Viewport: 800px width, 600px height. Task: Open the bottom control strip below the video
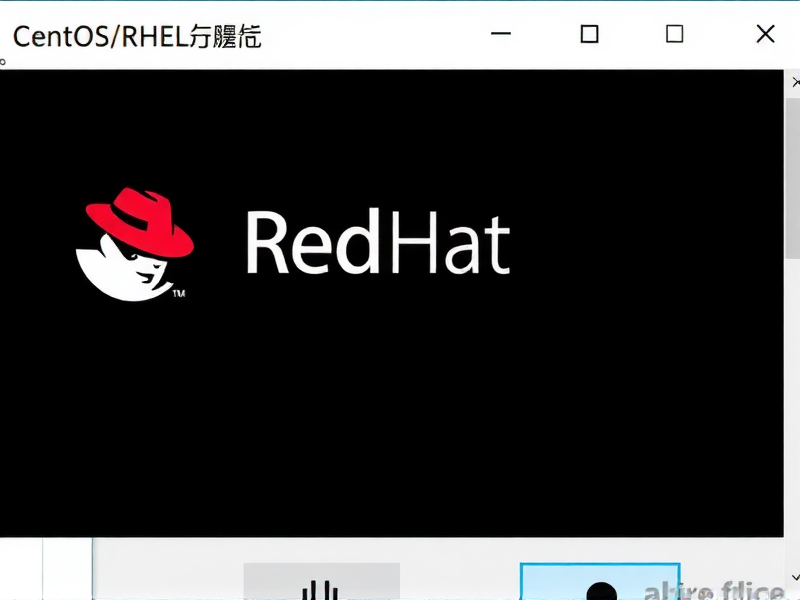400,570
